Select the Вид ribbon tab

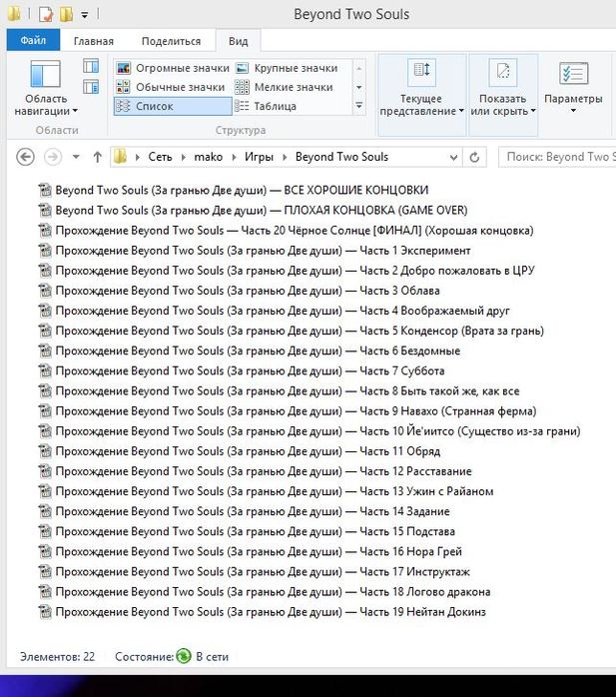pyautogui.click(x=239, y=41)
